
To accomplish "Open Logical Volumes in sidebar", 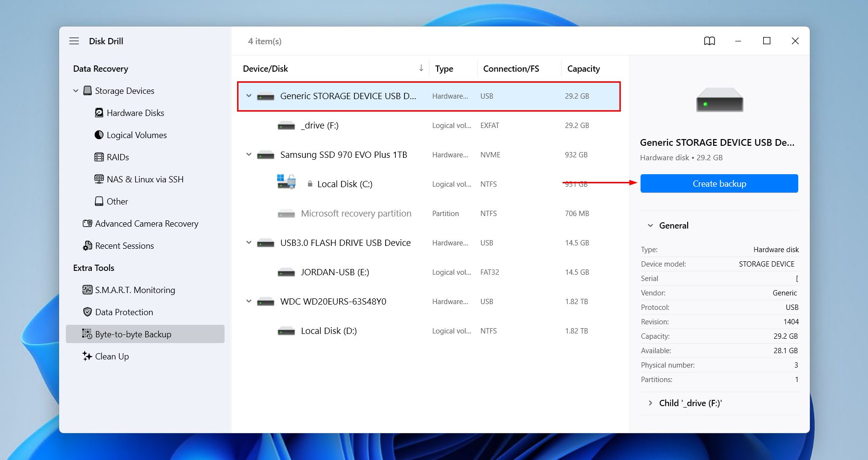I will pos(136,135).
